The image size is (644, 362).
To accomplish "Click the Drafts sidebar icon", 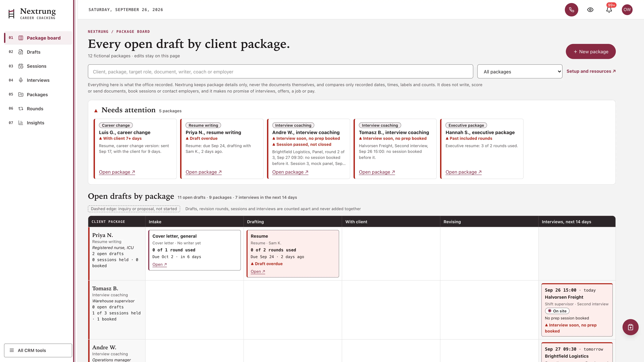I will (21, 52).
